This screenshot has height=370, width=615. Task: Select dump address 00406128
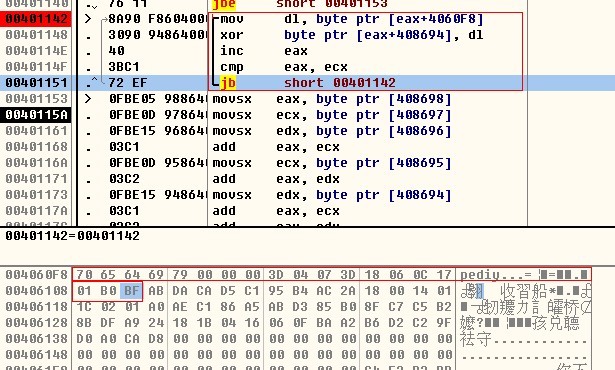(36, 323)
